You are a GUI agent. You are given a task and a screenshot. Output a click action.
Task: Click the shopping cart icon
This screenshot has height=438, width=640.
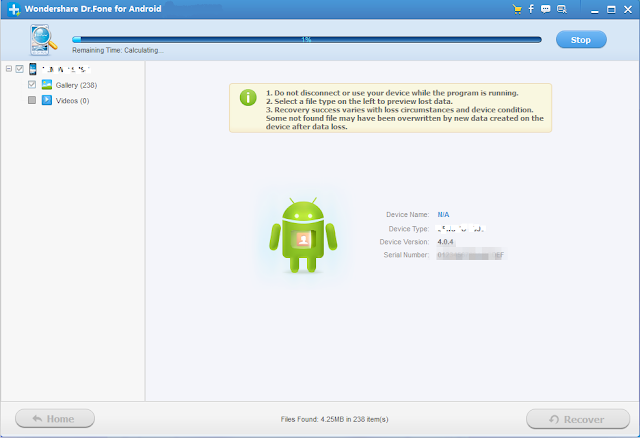(x=517, y=9)
